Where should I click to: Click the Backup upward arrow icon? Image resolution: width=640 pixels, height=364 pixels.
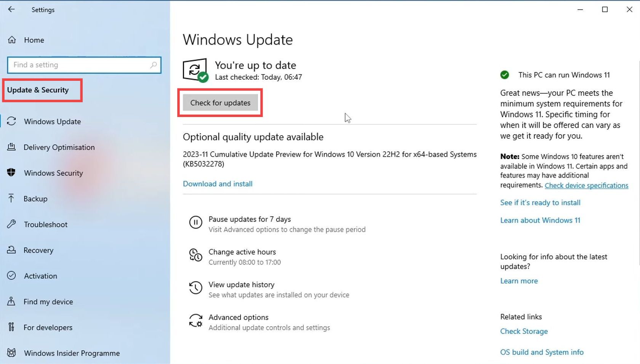coord(11,198)
